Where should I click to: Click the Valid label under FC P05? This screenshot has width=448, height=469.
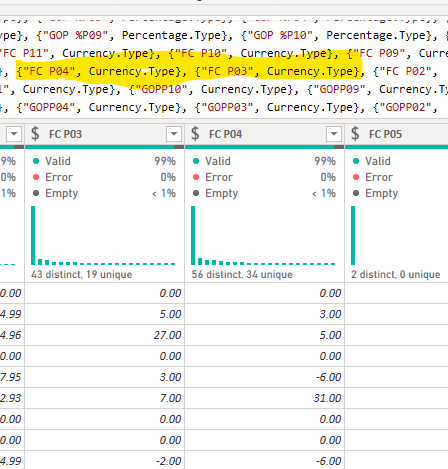point(378,161)
